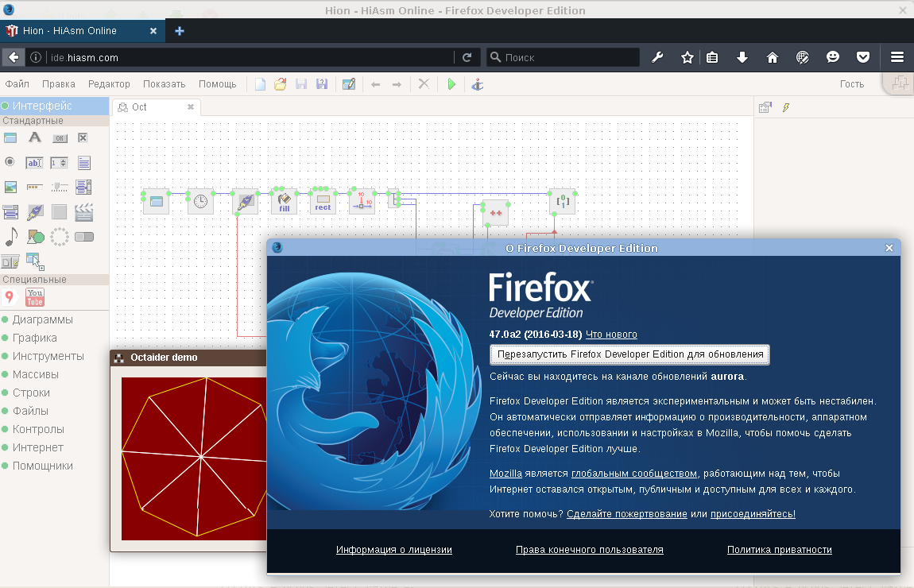Expand the Помощники palette category
The height and width of the screenshot is (588, 914).
pyautogui.click(x=43, y=466)
